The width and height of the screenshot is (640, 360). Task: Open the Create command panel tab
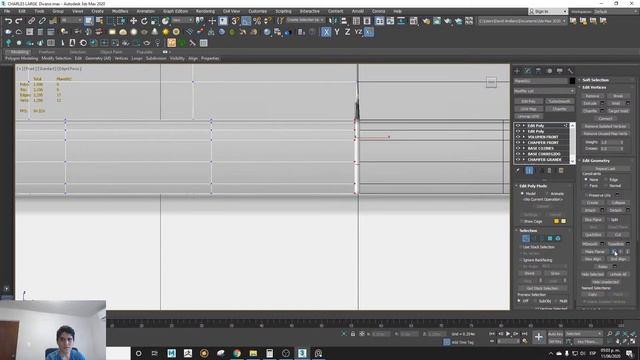pos(517,71)
